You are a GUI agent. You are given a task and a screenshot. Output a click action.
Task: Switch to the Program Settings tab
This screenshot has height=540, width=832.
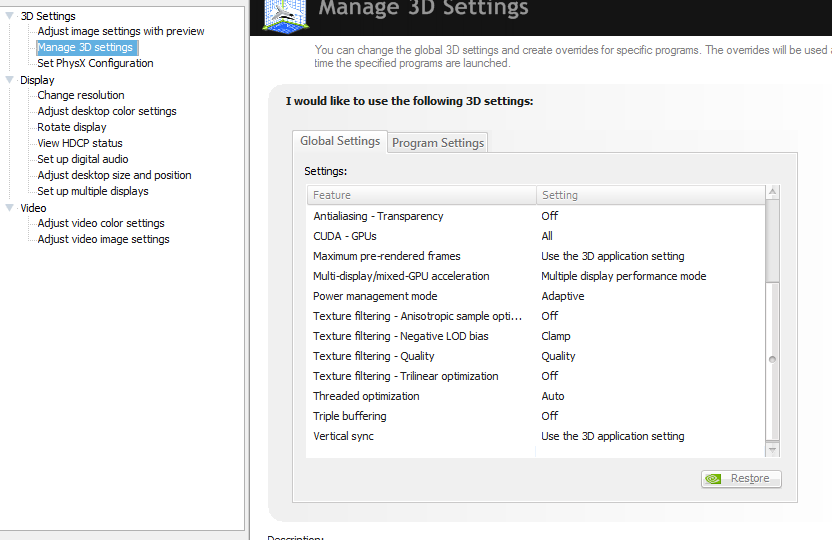point(438,143)
